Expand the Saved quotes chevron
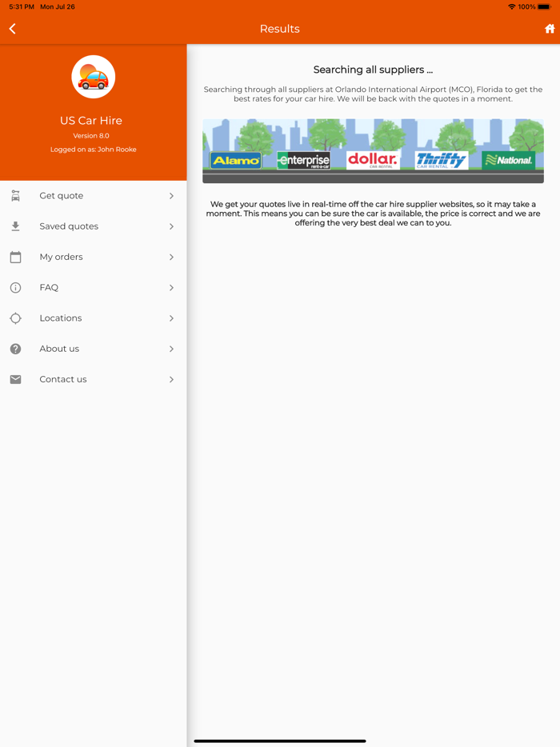560x747 pixels. [x=171, y=226]
